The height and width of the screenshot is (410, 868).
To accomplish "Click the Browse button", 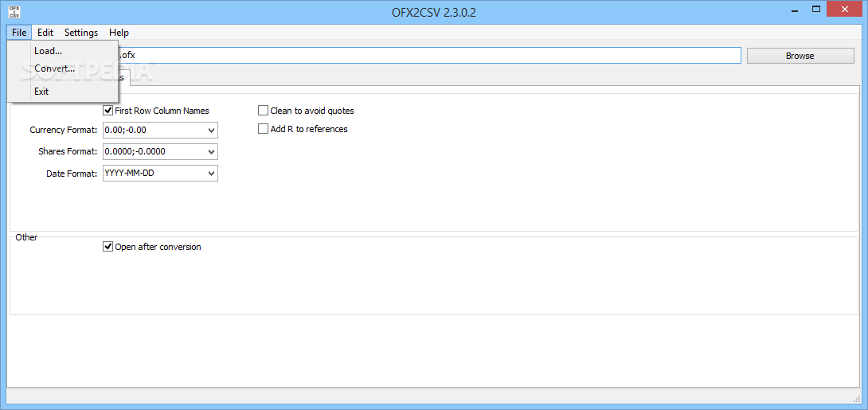I will pos(800,56).
